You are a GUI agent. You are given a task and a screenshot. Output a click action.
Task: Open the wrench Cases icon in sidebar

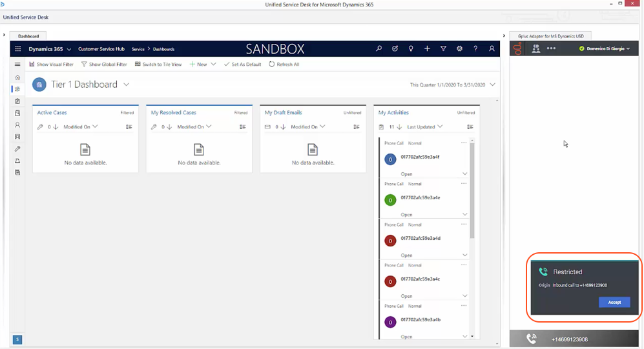point(17,148)
